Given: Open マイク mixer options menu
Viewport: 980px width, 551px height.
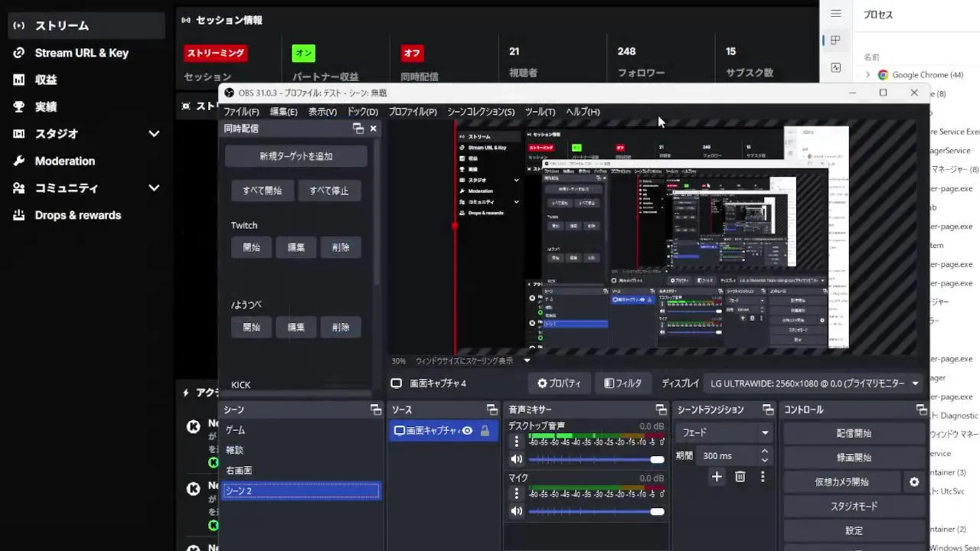Looking at the screenshot, I should [516, 494].
